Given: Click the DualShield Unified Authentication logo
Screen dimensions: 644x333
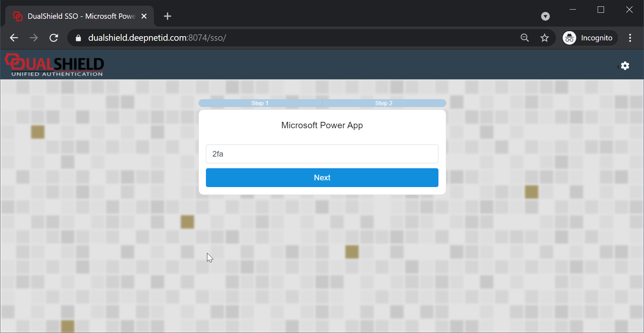Looking at the screenshot, I should (x=54, y=65).
